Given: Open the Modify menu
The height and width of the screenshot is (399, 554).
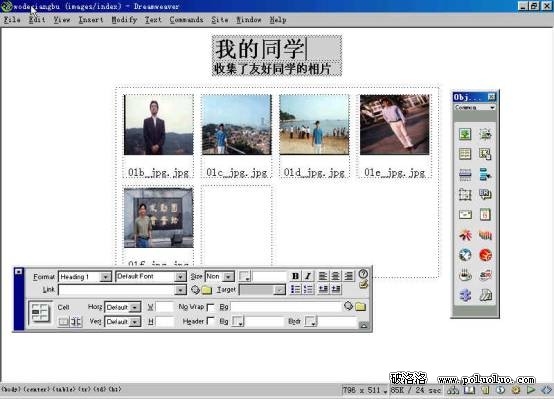Looking at the screenshot, I should click(124, 20).
